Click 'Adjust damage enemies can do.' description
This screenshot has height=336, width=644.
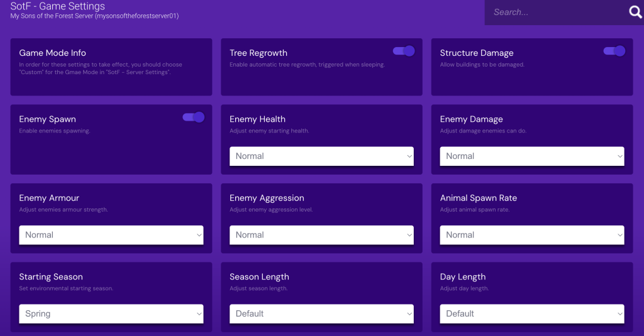(x=483, y=131)
